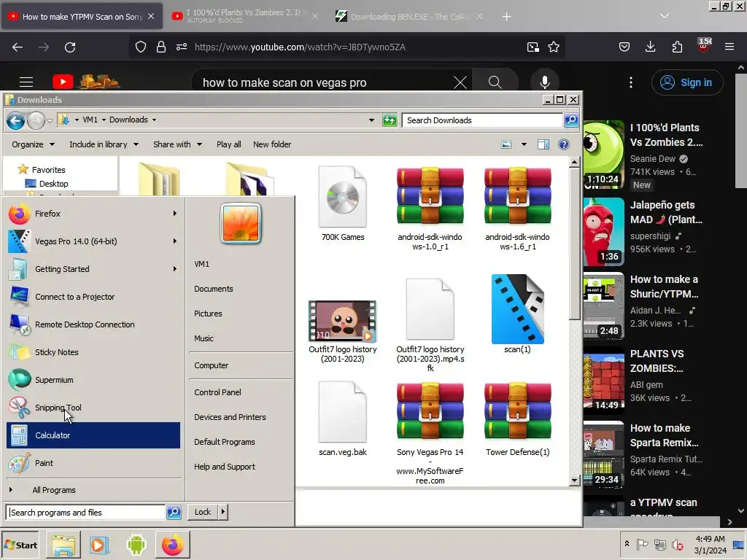Click the user account picture in Start menu
Screen dimensions: 747x560
point(241,223)
